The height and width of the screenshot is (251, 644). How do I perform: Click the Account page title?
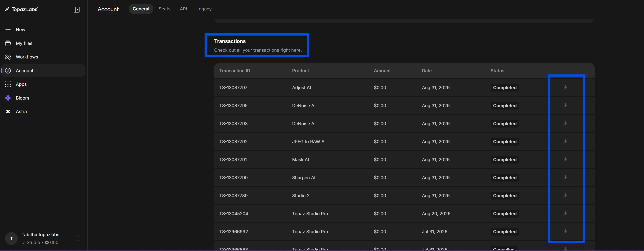(x=108, y=10)
